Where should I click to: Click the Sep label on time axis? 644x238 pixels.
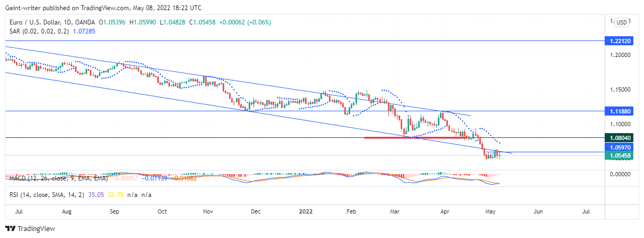pos(114,211)
